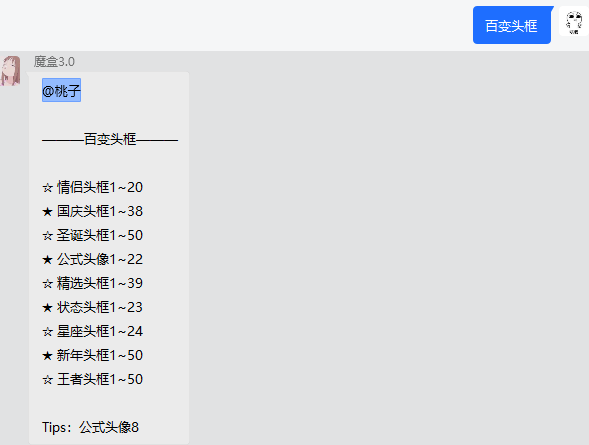589x445 pixels.
Task: Click the 新年头框1~50 line
Action: (x=92, y=355)
